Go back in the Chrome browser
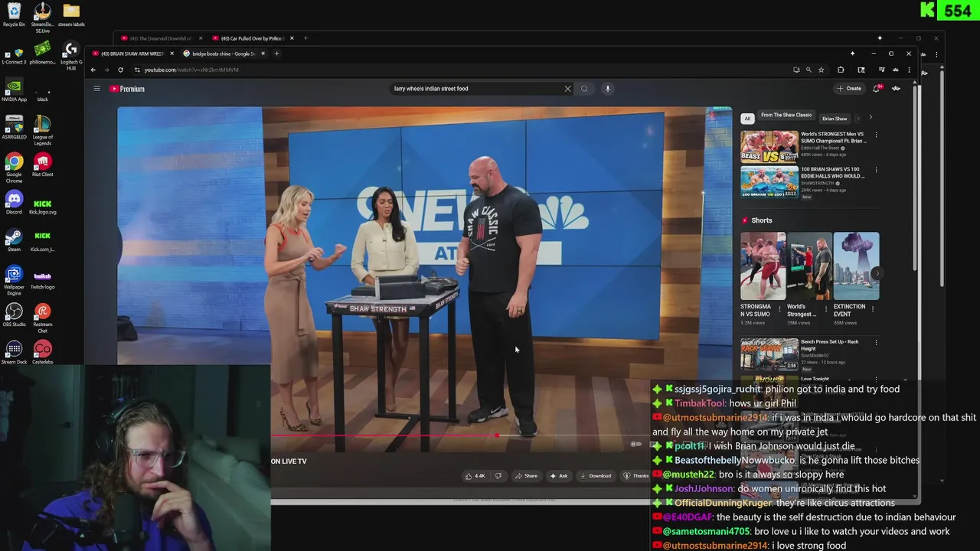This screenshot has width=980, height=551. 93,70
